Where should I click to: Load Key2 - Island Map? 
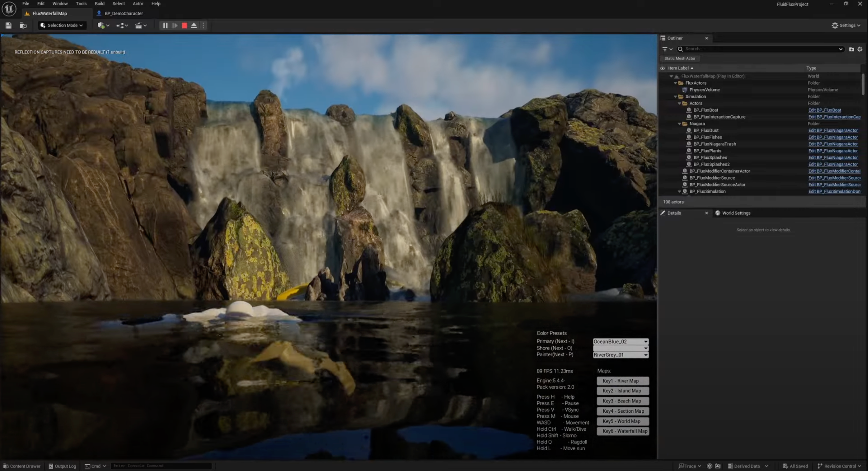(623, 391)
